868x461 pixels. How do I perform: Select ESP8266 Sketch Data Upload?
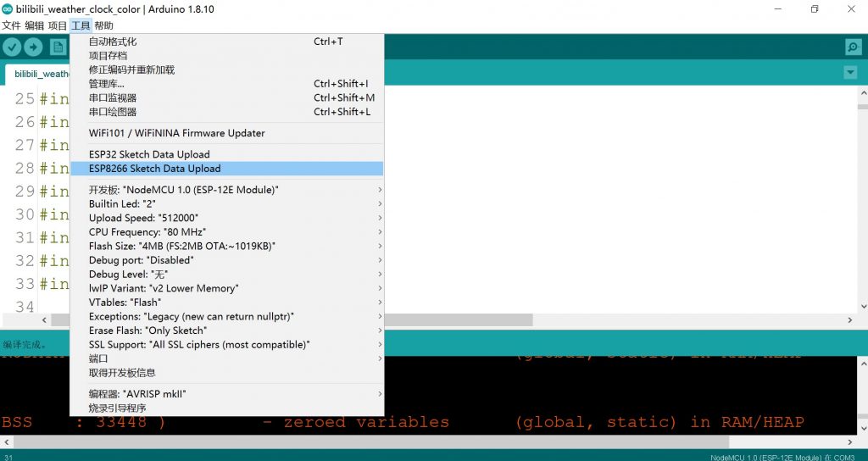[x=154, y=169]
